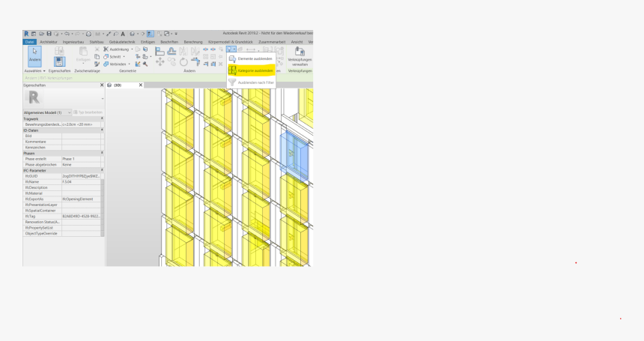Open the Stahlbau ribbon tab
This screenshot has height=341, width=644.
pyautogui.click(x=97, y=42)
